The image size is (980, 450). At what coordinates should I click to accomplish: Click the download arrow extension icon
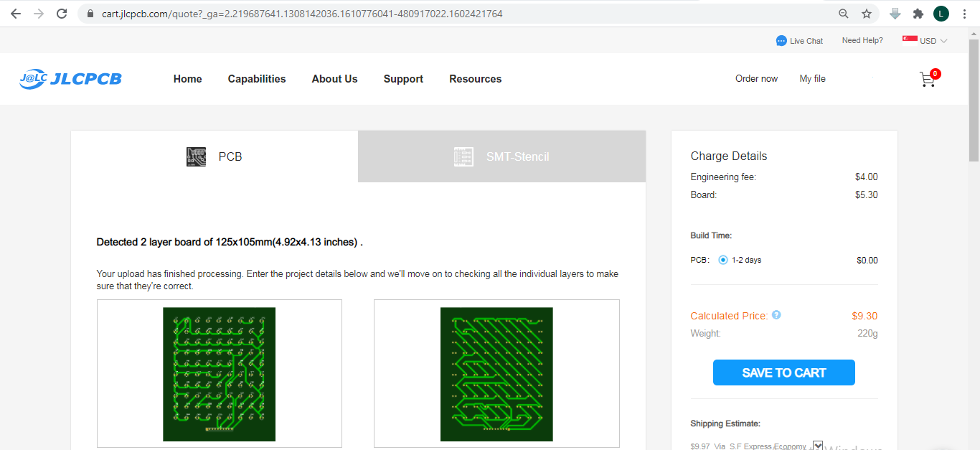tap(895, 14)
